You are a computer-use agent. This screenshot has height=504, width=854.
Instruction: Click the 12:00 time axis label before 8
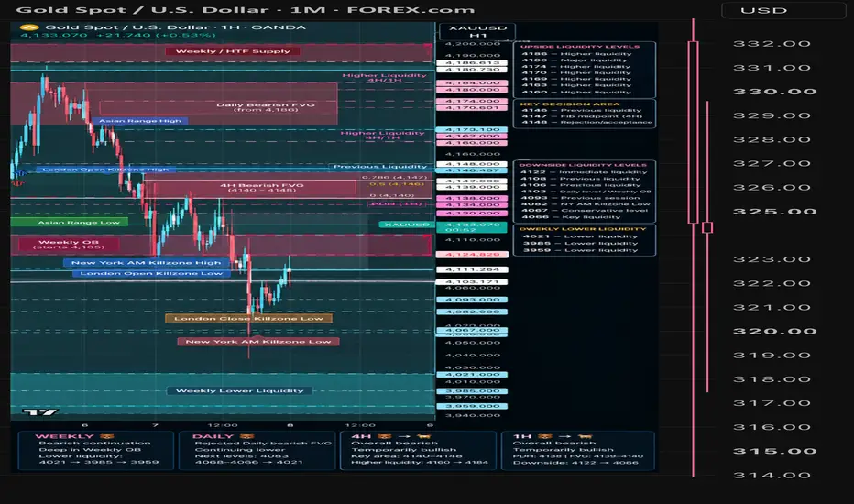pyautogui.click(x=223, y=425)
